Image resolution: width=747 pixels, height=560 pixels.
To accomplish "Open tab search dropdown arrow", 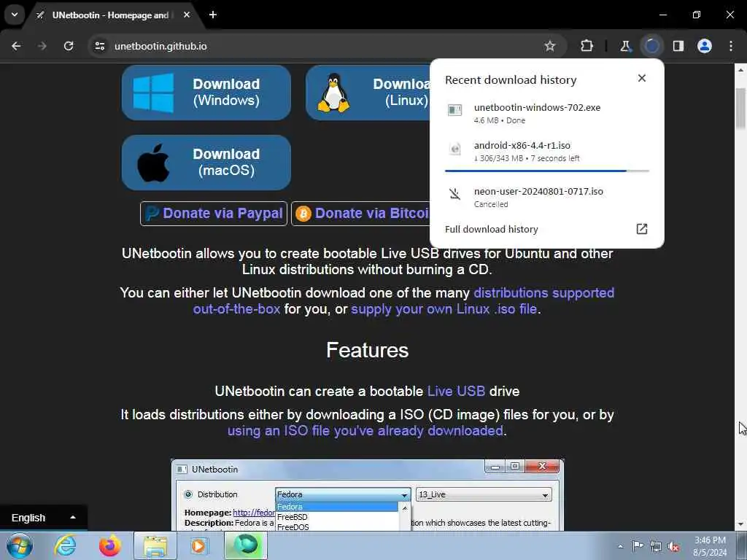I will point(15,15).
